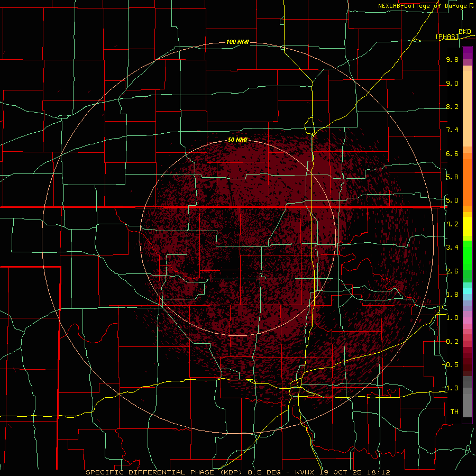Click the 2.6 scale value
This screenshot has width=476, height=476.
(x=452, y=271)
